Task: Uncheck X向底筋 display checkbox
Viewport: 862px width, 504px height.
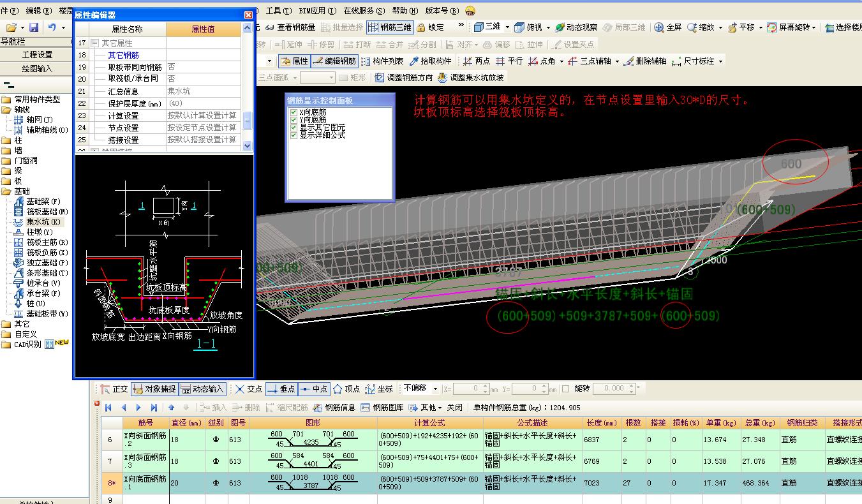Action: pyautogui.click(x=294, y=112)
